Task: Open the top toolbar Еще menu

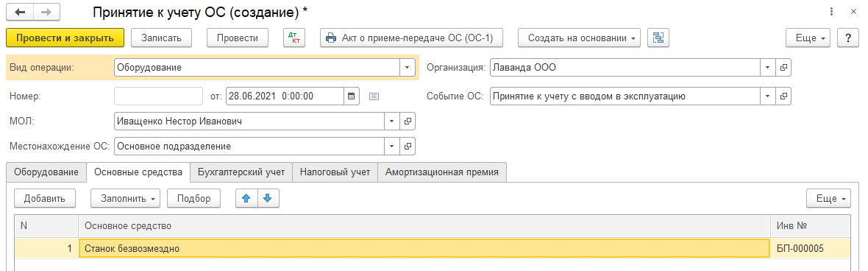Action: (808, 38)
